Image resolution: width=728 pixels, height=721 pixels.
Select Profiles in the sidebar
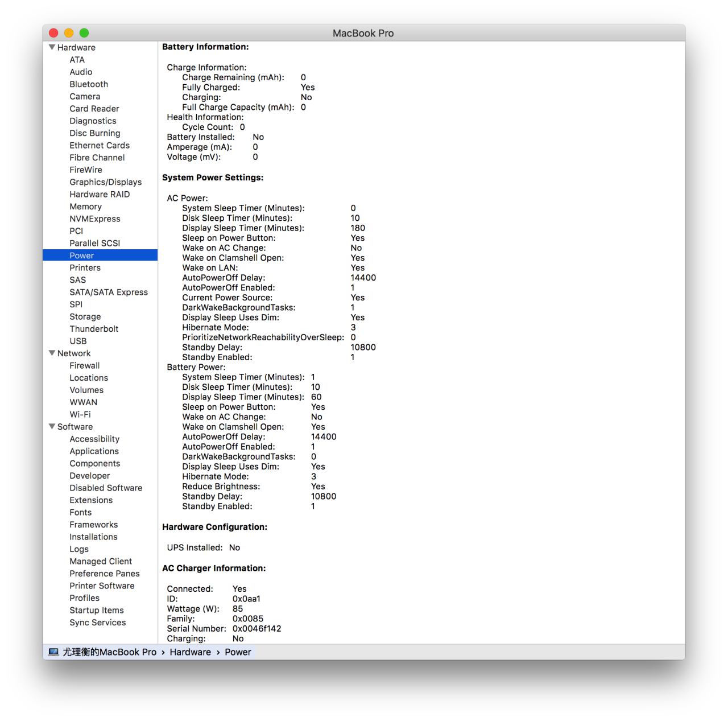(85, 598)
